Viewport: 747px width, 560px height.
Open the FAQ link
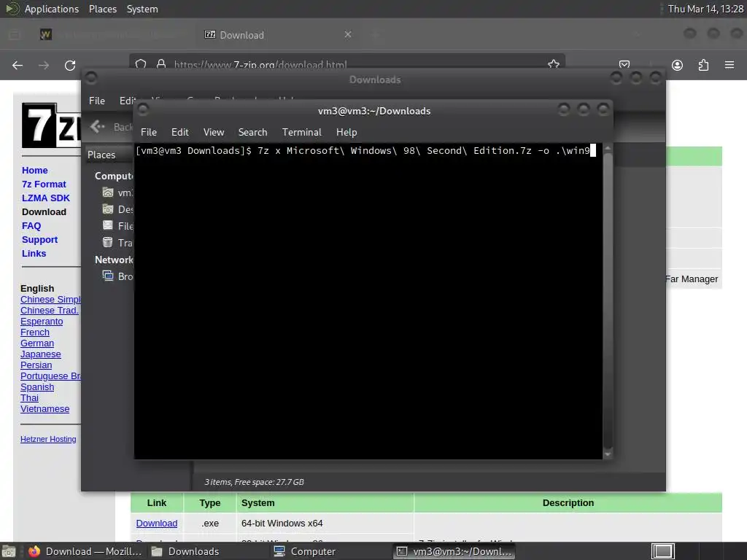click(x=31, y=226)
